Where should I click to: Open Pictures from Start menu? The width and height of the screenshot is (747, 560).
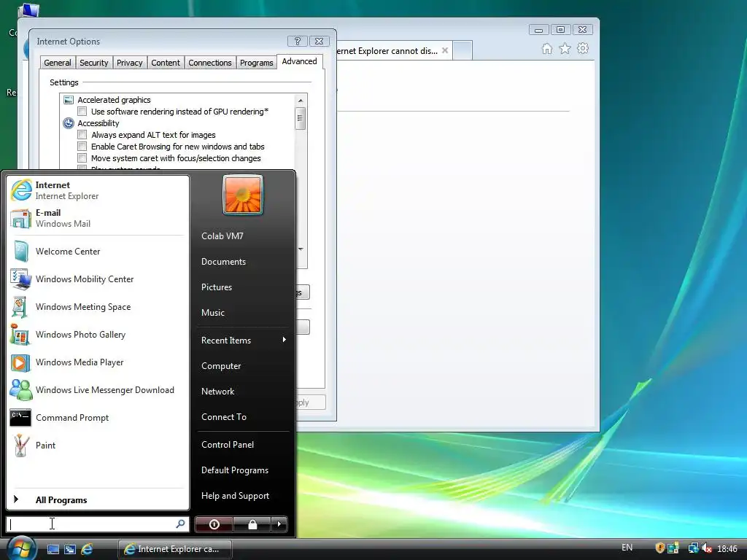click(243, 287)
